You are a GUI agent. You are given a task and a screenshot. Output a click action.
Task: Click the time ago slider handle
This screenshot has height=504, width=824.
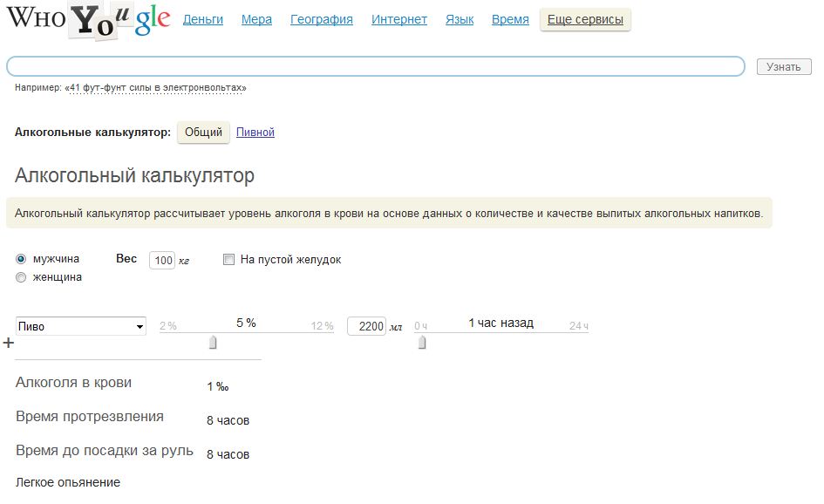click(422, 344)
